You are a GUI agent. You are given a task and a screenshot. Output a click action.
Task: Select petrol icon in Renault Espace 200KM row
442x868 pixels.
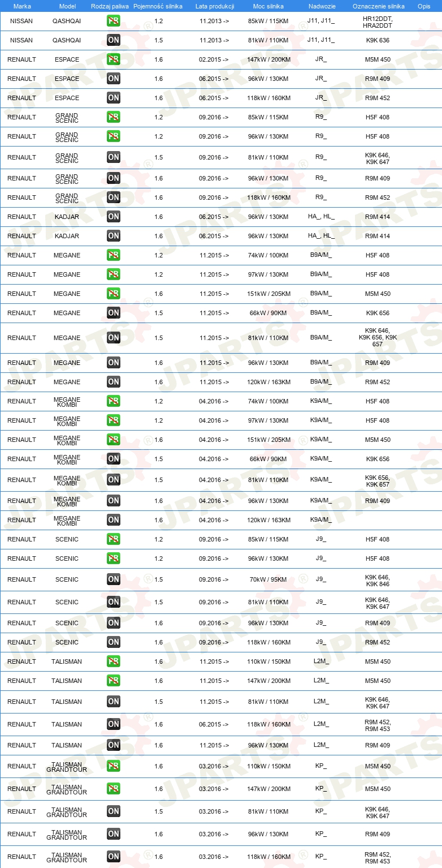114,59
